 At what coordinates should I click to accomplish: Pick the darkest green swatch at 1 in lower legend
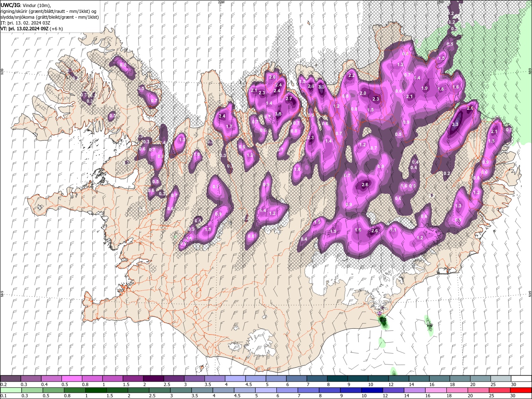pos(96,390)
